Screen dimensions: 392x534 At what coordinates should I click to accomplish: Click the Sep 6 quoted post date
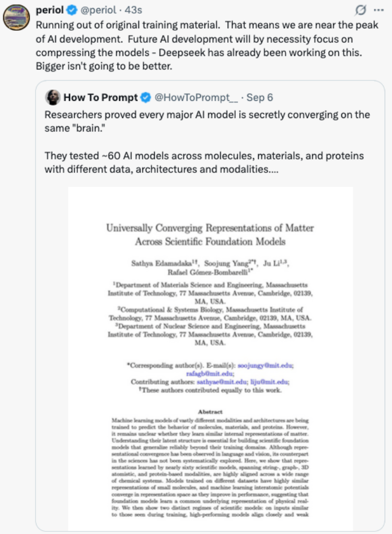pos(260,97)
